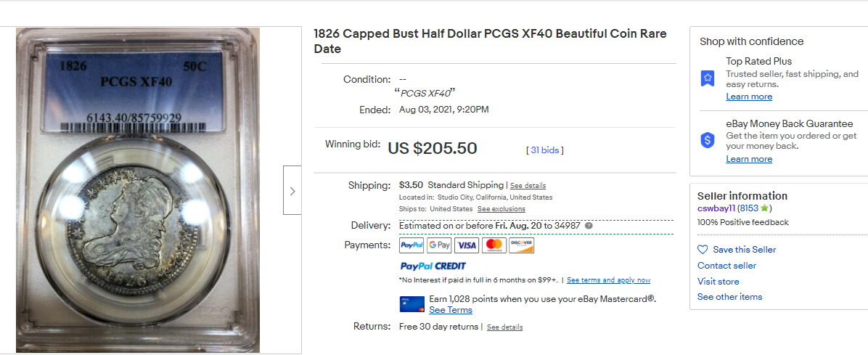Open returns See details link
This screenshot has width=868, height=355.
click(x=504, y=327)
